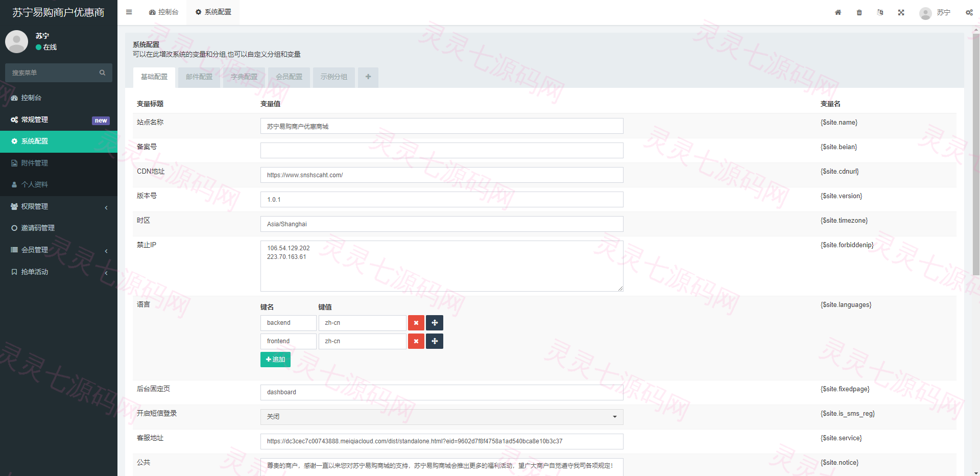The image size is (980, 476).
Task: Open the 开启短信登录 dropdown
Action: (442, 417)
